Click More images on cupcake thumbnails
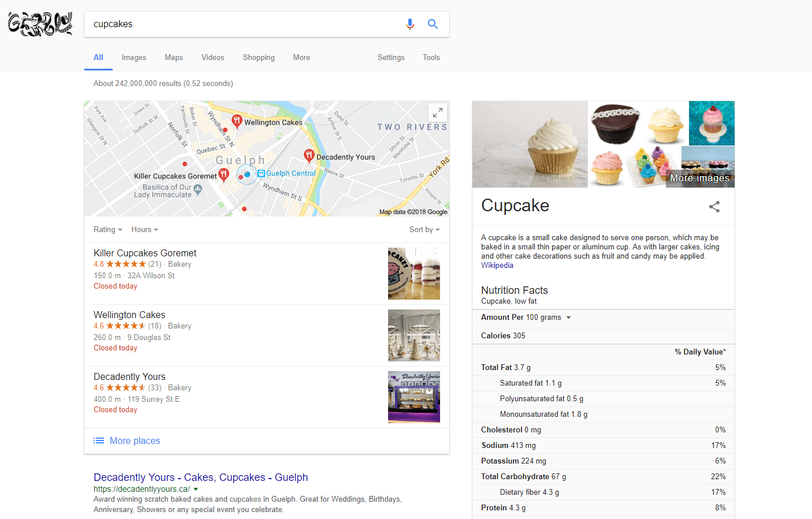The width and height of the screenshot is (812, 519). tap(699, 178)
